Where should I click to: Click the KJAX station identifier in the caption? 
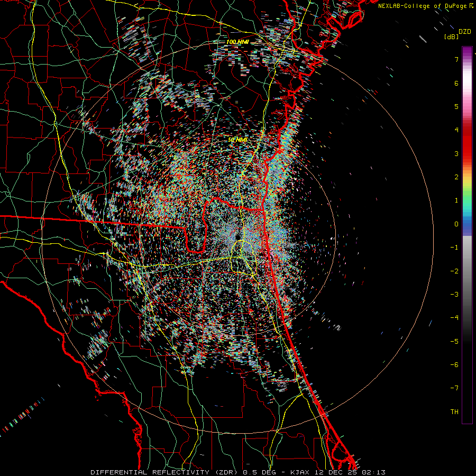click(x=299, y=472)
